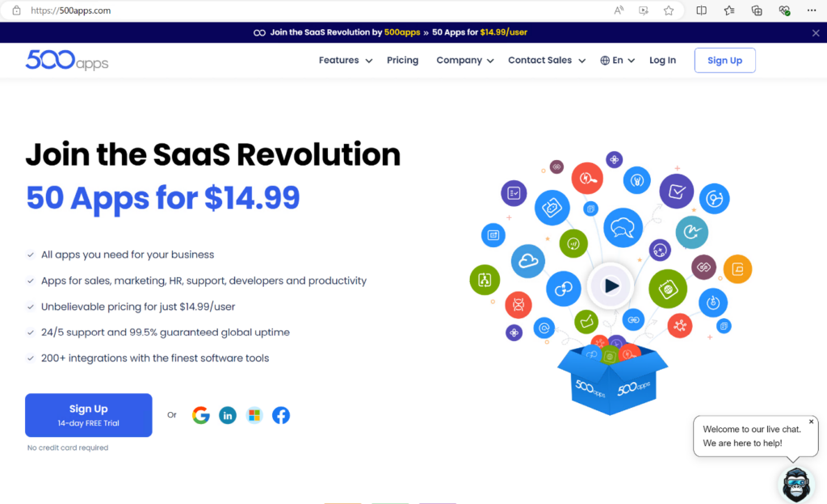Click the 500apps logo in the header
Screen dimensions: 827x504
point(67,60)
